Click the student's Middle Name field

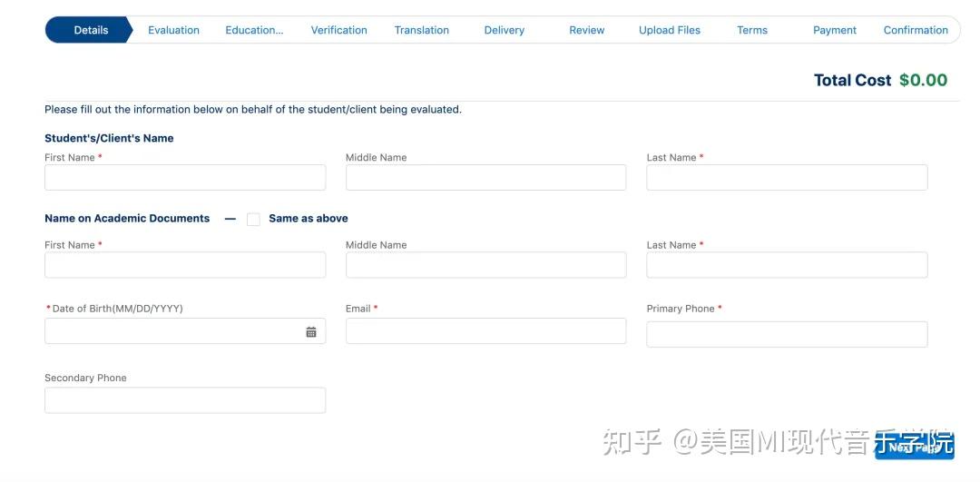point(485,178)
